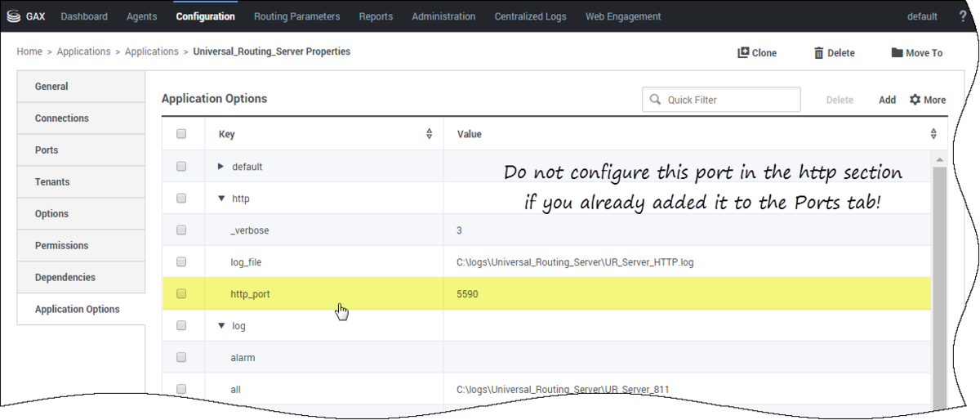Switch to the General tab
The height and width of the screenshot is (420, 980).
81,87
